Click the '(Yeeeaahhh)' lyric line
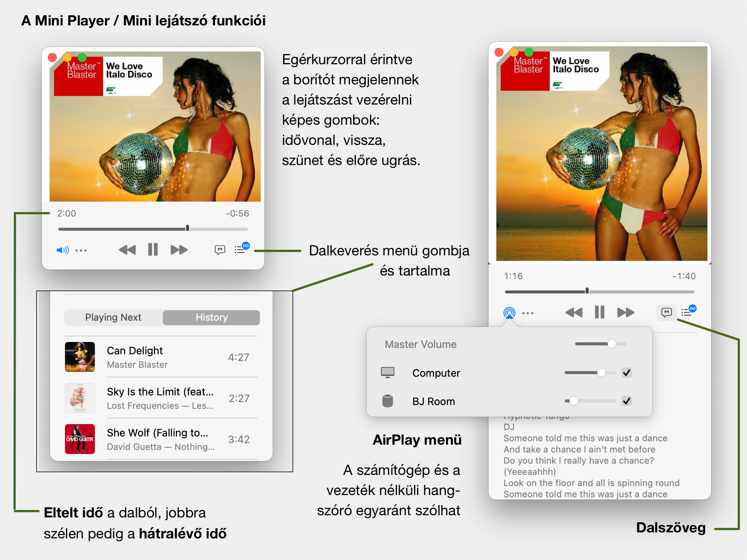Viewport: 747px width, 560px height. pos(530,472)
